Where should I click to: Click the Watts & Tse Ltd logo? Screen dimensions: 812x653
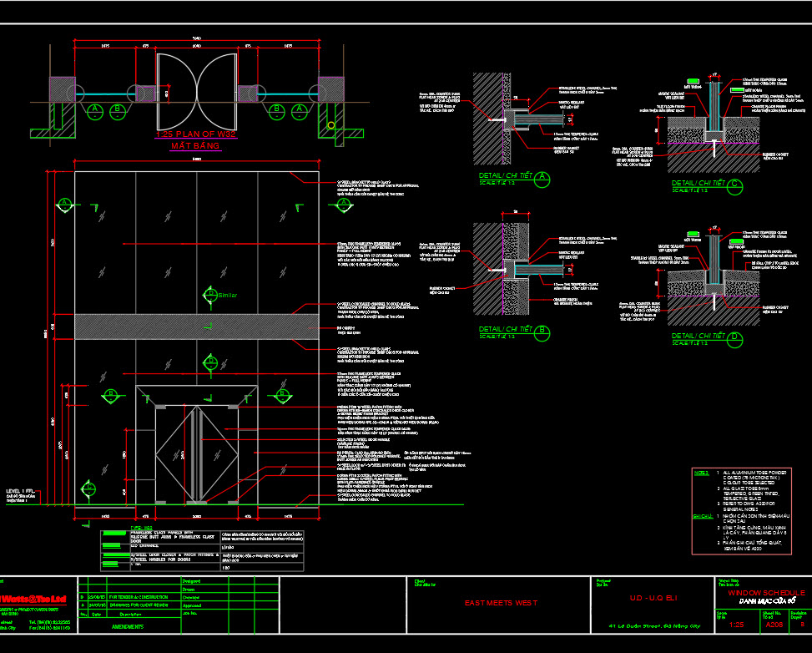pos(33,599)
